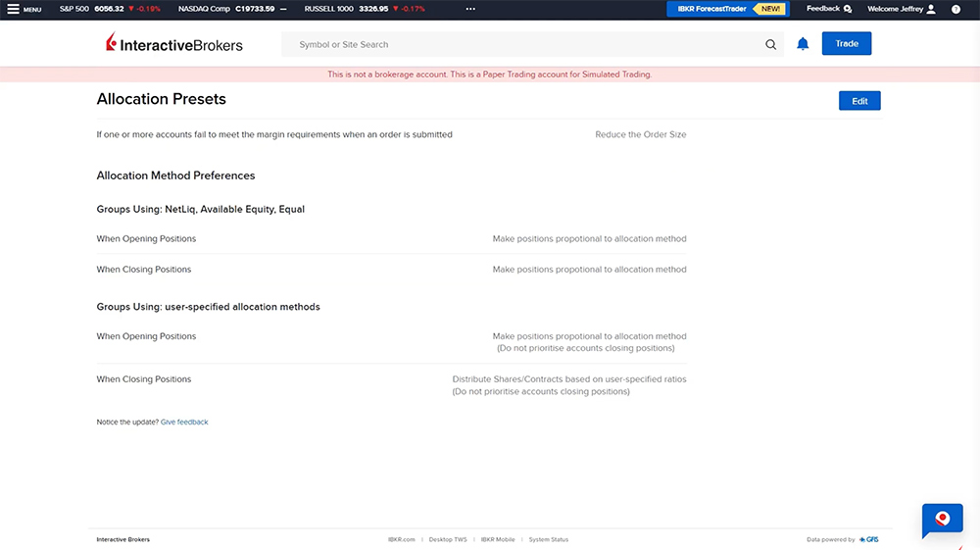Open the help question mark icon
Screen dimensions: 980x550
(955, 9)
